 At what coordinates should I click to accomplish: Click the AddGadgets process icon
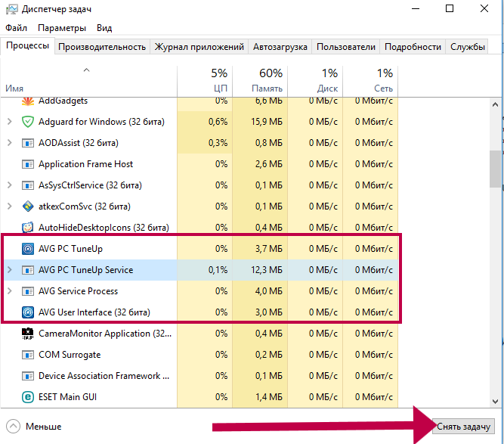pyautogui.click(x=28, y=101)
